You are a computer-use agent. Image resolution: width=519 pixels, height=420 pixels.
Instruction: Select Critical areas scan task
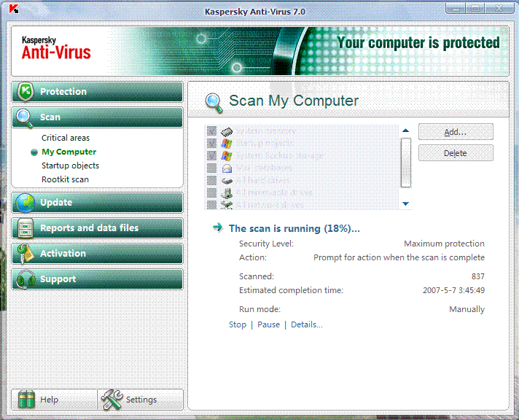click(66, 138)
